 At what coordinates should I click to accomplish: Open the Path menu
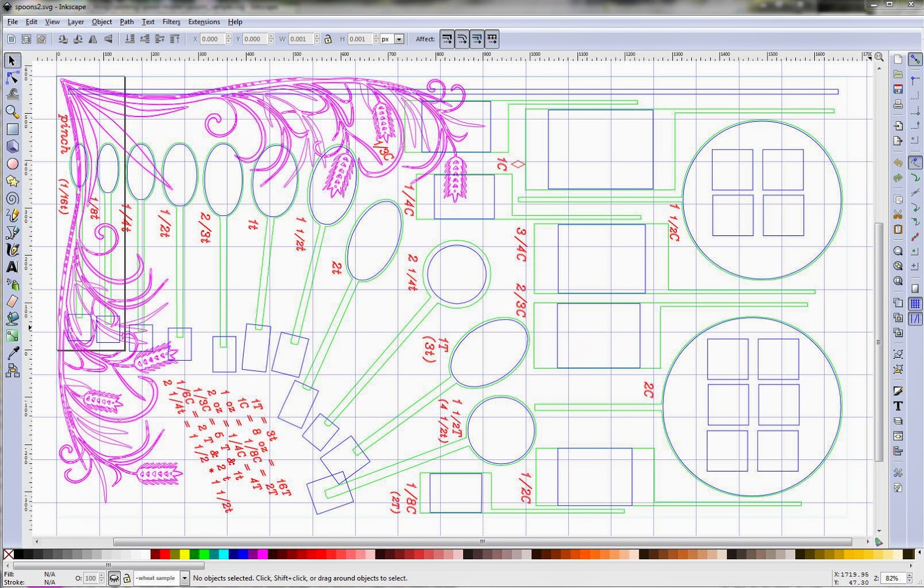(x=126, y=22)
